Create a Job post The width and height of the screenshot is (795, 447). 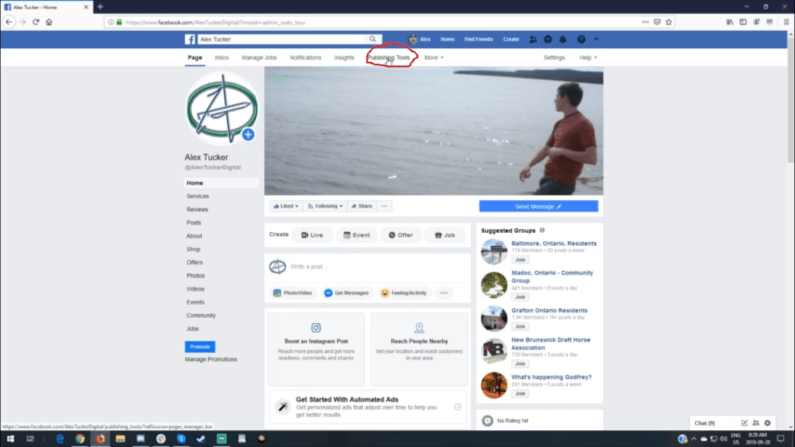click(445, 235)
